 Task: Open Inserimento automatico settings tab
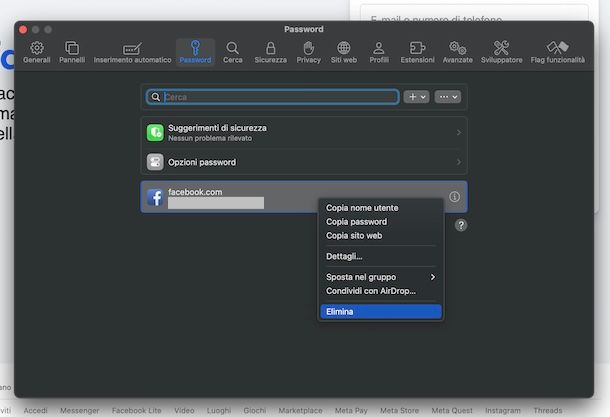point(132,52)
